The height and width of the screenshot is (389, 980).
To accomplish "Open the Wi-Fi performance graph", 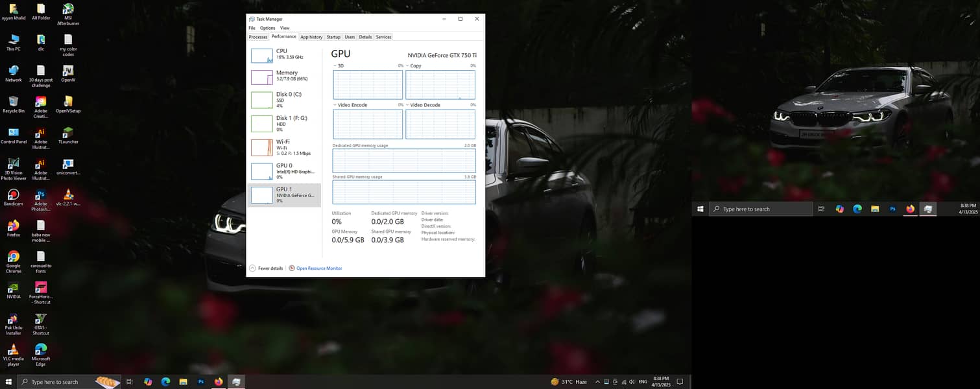I will click(x=262, y=147).
